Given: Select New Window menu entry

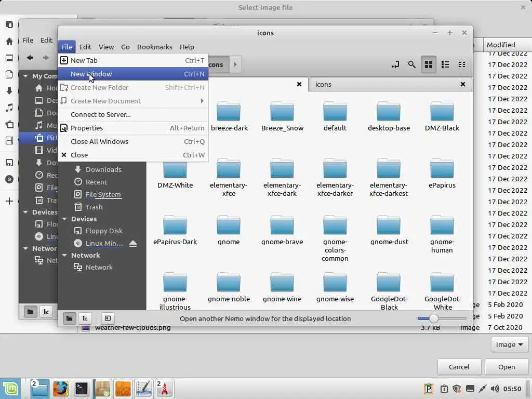Looking at the screenshot, I should click(132, 74).
